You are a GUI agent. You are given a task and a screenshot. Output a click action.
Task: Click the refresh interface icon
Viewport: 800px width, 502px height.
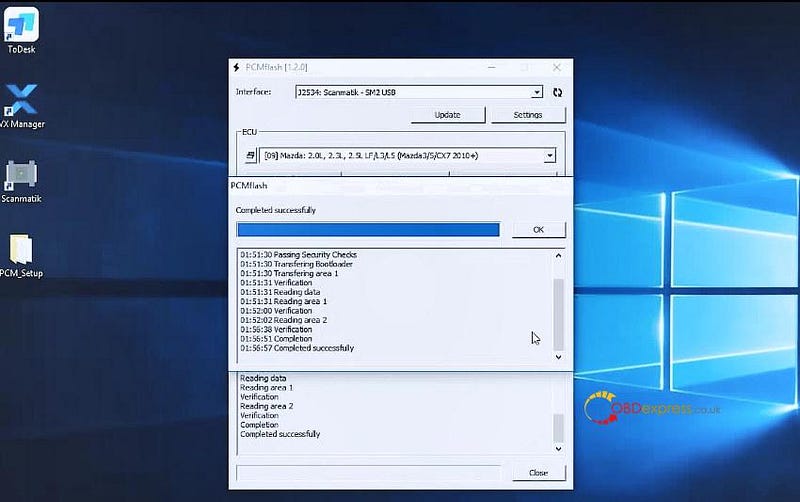coord(557,92)
